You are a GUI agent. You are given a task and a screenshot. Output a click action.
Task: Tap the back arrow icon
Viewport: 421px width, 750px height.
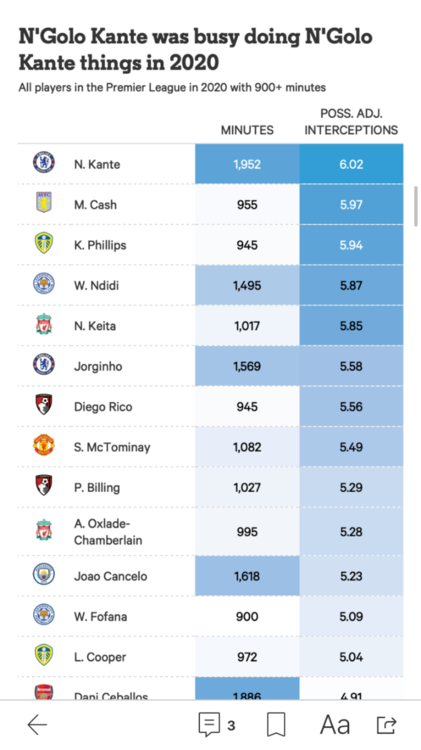tap(37, 725)
